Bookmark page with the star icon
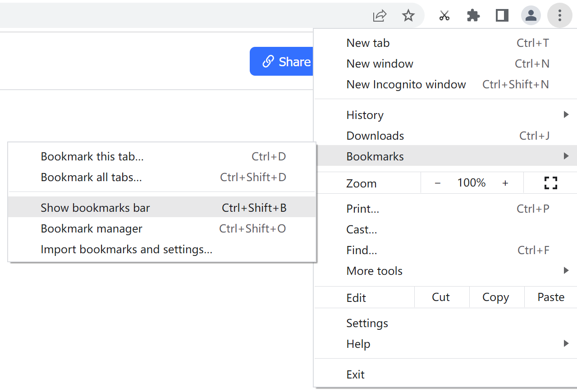 coord(408,16)
